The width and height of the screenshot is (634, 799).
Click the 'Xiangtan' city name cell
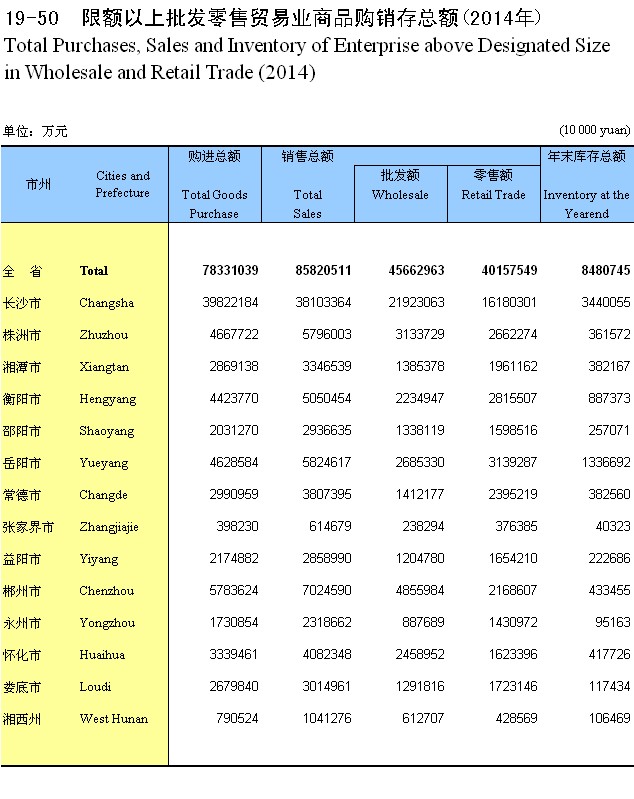104,367
